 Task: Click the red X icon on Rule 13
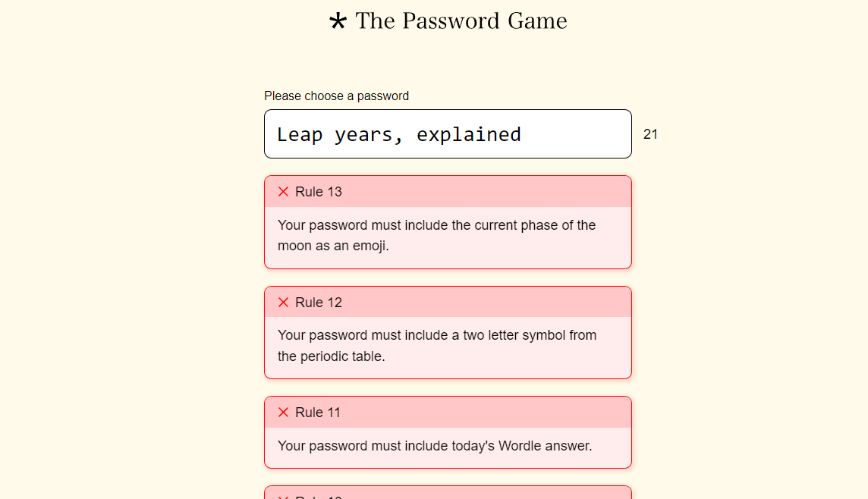283,192
